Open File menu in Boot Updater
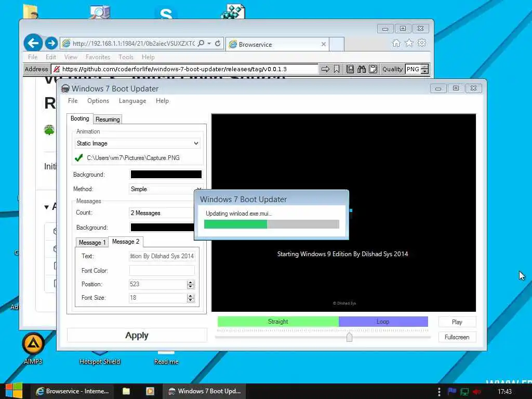Image resolution: width=532 pixels, height=399 pixels. 73,101
